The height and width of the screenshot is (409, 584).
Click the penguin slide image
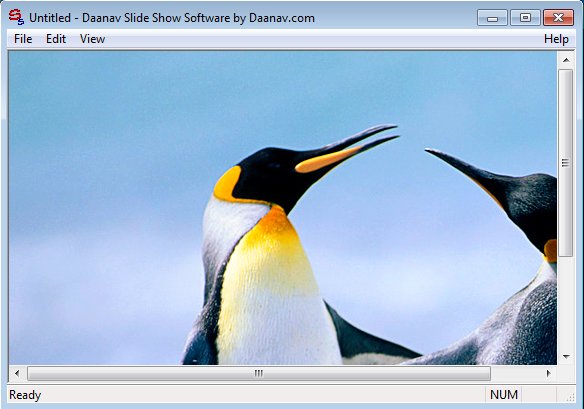pyautogui.click(x=283, y=208)
